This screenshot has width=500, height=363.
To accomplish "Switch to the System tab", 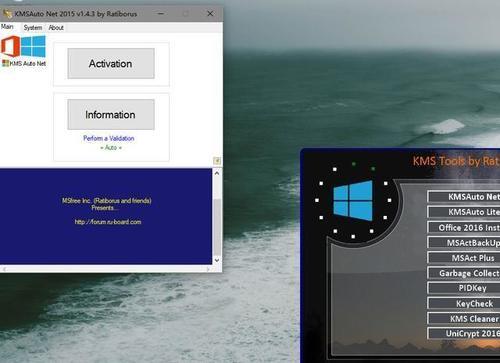I will (33, 28).
